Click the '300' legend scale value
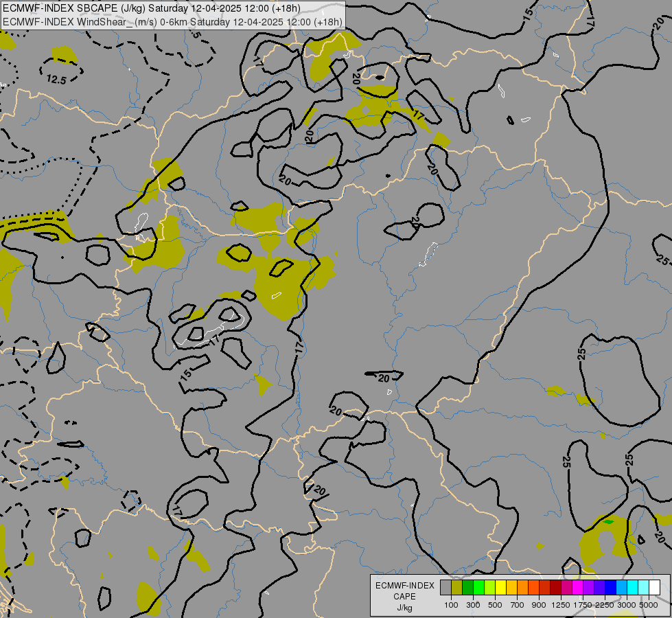The image size is (672, 618). click(x=473, y=605)
